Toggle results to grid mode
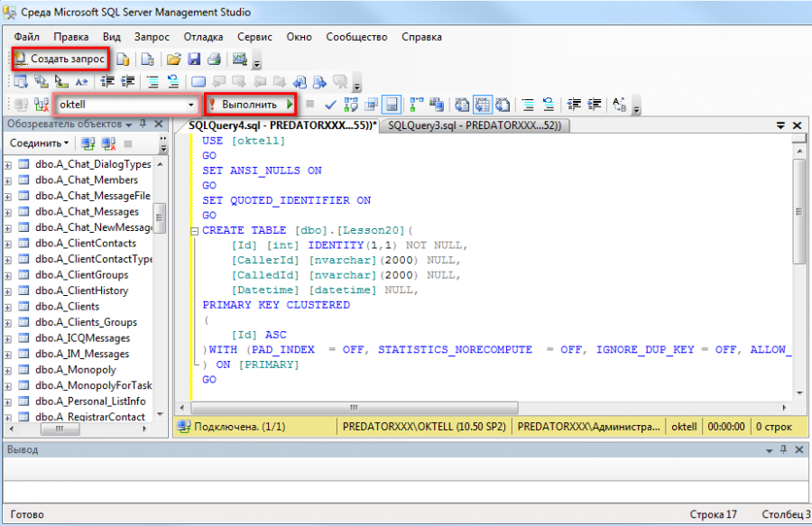812x526 pixels. click(482, 103)
